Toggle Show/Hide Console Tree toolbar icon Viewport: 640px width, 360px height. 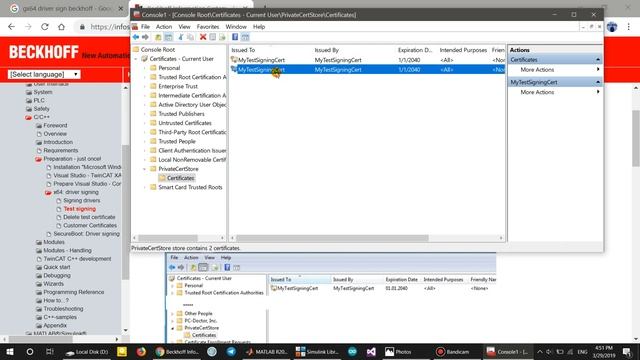point(168,37)
